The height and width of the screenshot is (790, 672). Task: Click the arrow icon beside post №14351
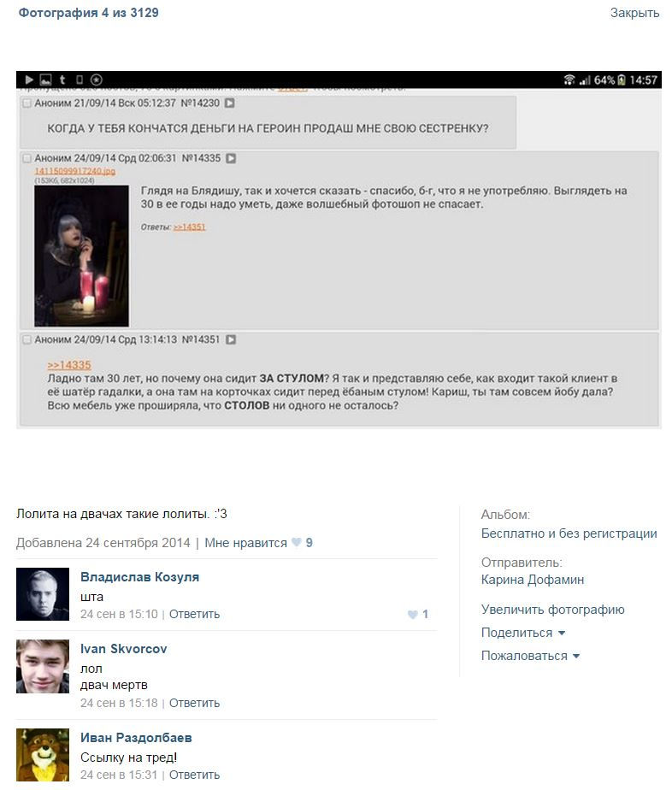pos(231,339)
